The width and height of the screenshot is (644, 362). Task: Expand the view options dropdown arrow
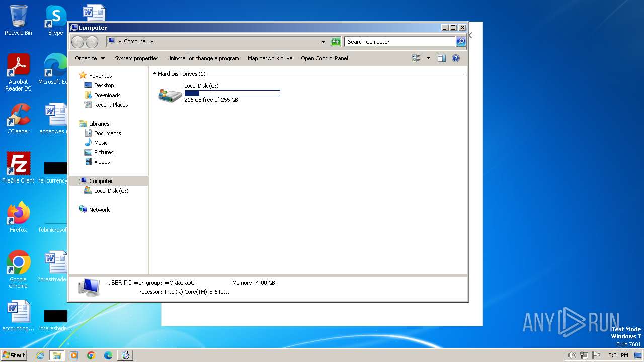tap(428, 58)
